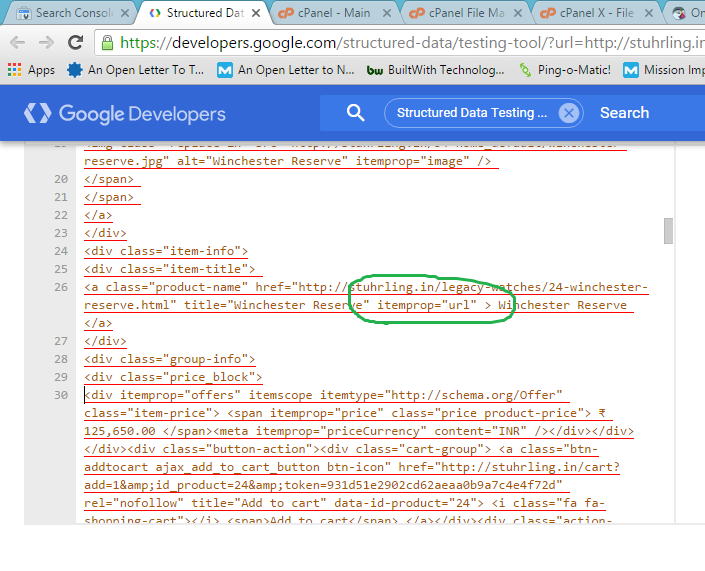Click line number 23 in the gutter
This screenshot has width=705, height=571.
point(61,233)
